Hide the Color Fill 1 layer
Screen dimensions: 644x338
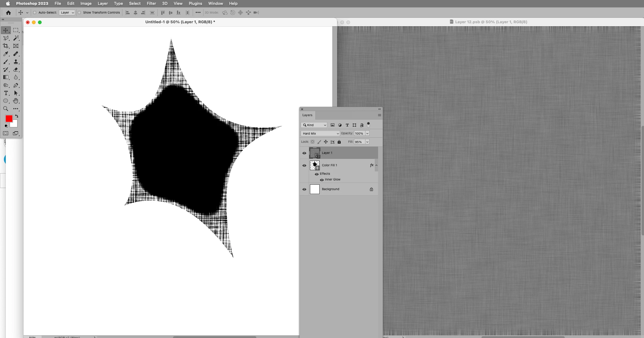click(x=304, y=165)
